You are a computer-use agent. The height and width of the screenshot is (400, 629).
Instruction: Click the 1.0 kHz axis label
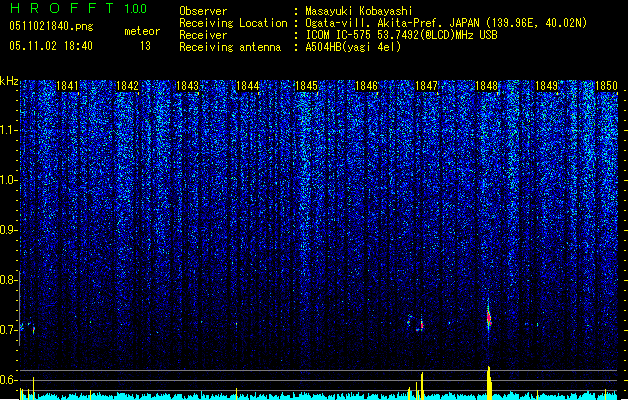[8, 180]
